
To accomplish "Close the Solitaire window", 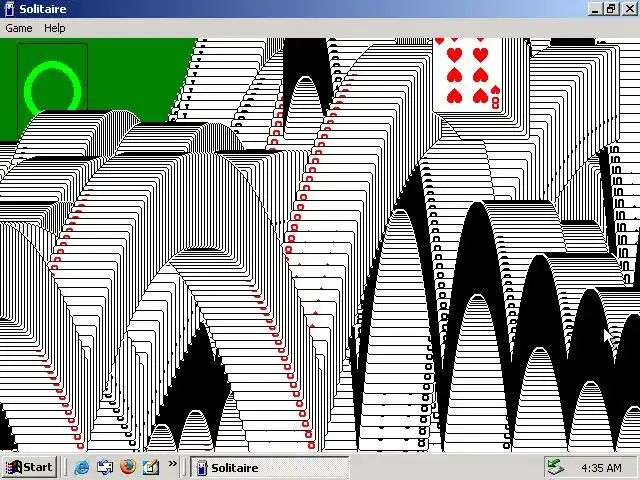I will coord(629,9).
